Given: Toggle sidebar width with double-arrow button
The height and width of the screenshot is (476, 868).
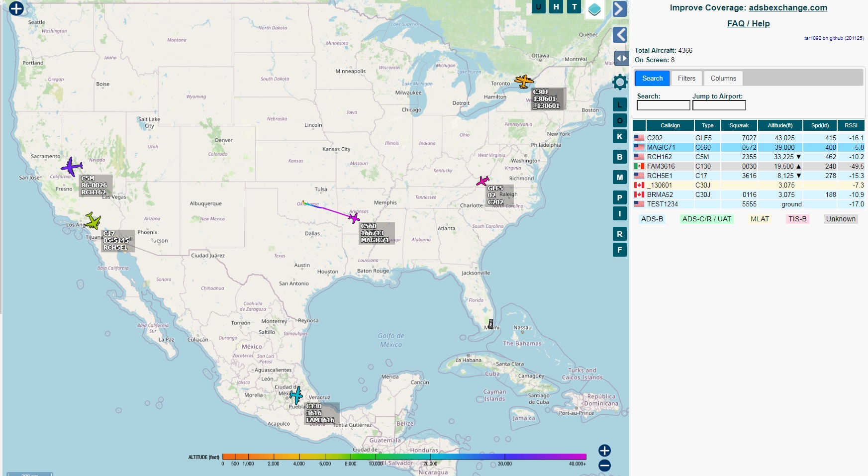Looking at the screenshot, I should [621, 58].
